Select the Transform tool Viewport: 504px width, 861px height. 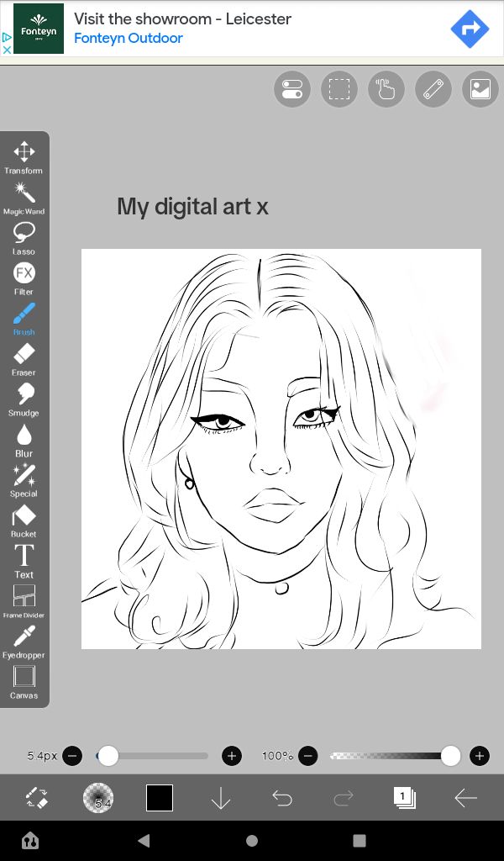(24, 157)
